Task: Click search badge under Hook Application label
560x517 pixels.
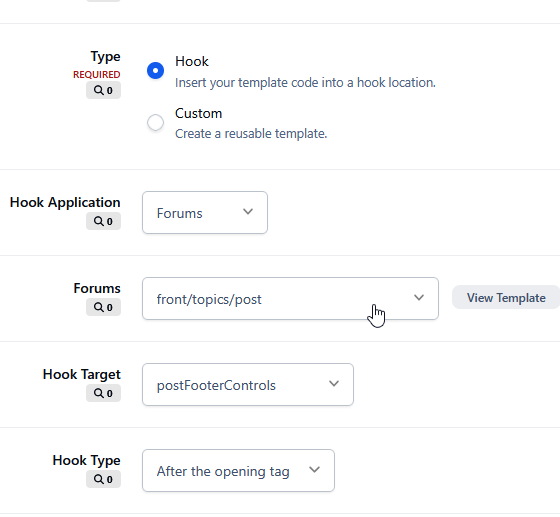Action: point(103,221)
